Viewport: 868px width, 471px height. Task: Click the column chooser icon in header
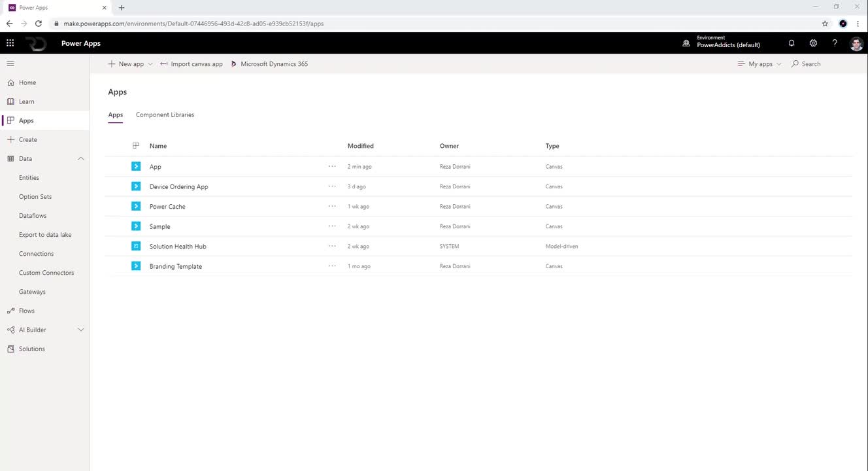point(136,146)
